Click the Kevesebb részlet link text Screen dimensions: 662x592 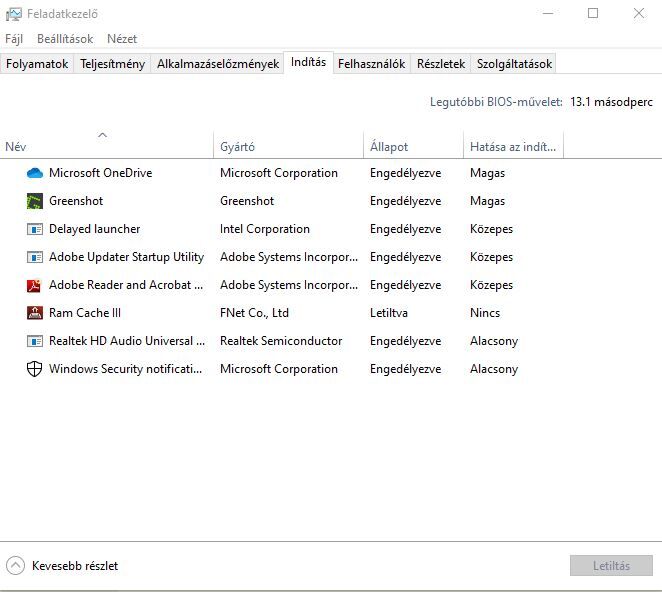click(75, 566)
